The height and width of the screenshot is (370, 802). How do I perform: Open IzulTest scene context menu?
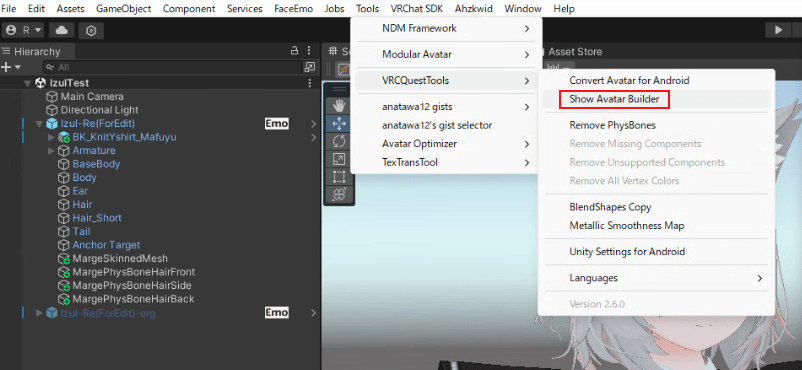tap(309, 83)
